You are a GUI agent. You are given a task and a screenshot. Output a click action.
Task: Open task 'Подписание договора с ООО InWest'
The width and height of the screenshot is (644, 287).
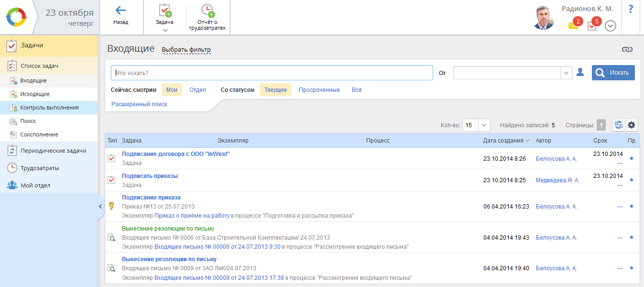pos(175,154)
